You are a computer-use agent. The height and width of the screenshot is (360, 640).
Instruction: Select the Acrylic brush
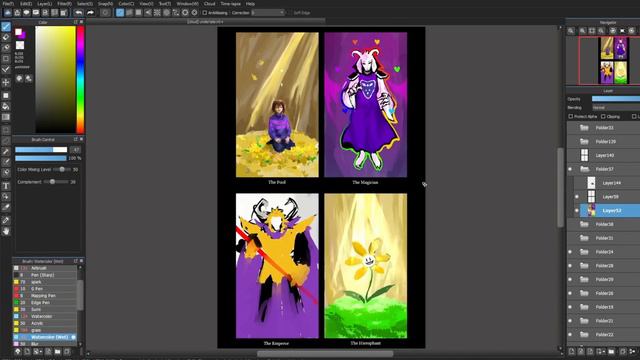[x=45, y=323]
